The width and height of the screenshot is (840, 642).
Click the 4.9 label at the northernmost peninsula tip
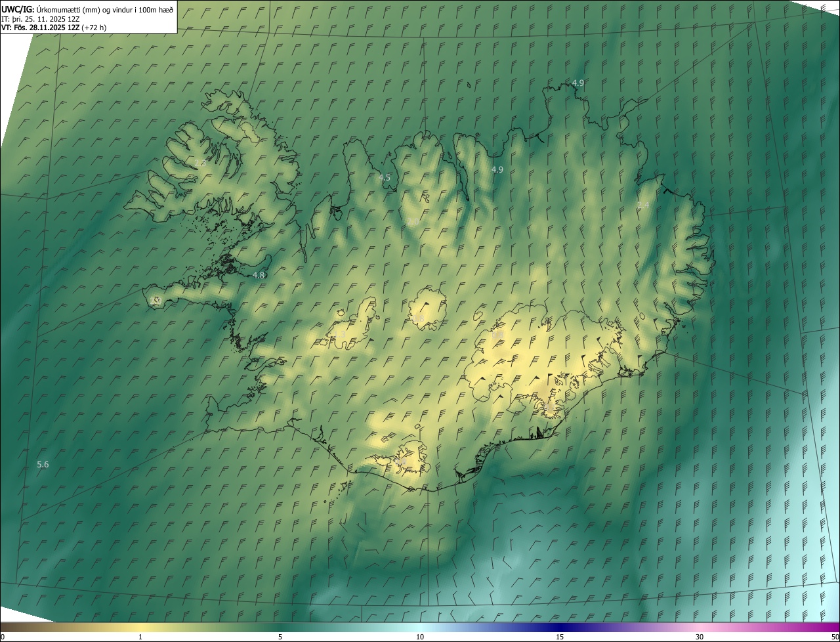pyautogui.click(x=577, y=83)
